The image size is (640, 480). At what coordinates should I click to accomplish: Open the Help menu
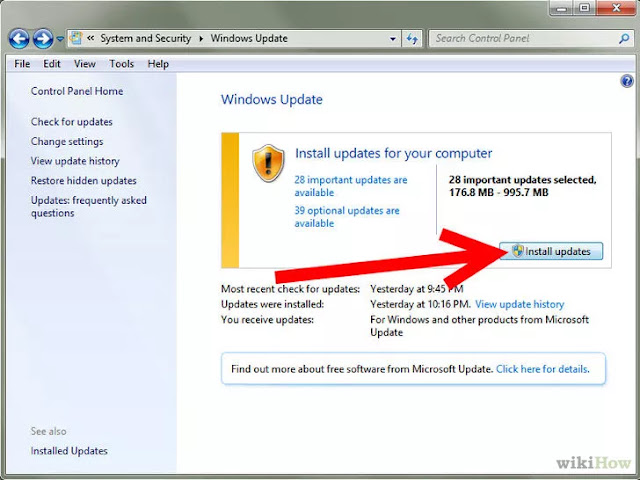(158, 64)
